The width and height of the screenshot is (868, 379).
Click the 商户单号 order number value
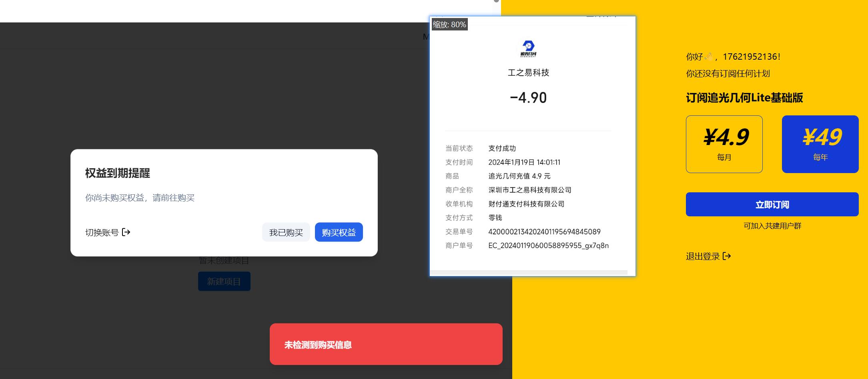click(x=548, y=246)
